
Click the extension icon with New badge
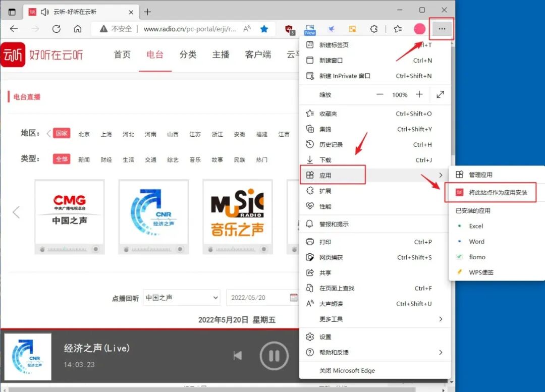(310, 30)
